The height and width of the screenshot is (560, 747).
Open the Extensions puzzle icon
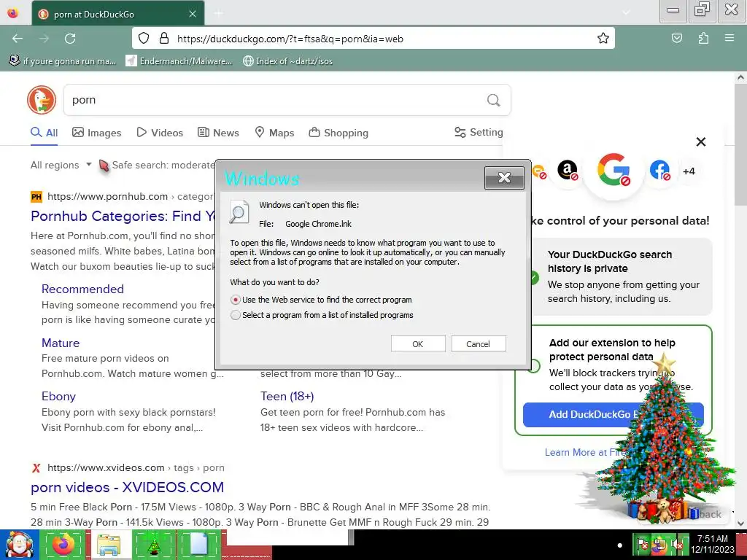(703, 38)
